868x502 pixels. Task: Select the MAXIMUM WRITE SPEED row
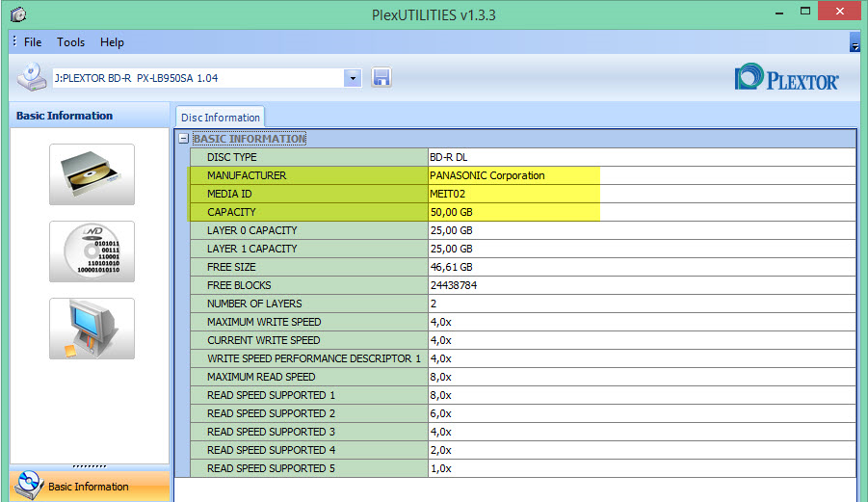[x=523, y=322]
